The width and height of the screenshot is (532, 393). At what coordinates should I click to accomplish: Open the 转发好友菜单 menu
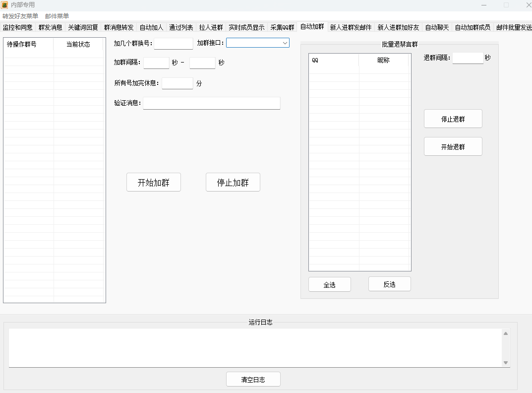point(20,16)
